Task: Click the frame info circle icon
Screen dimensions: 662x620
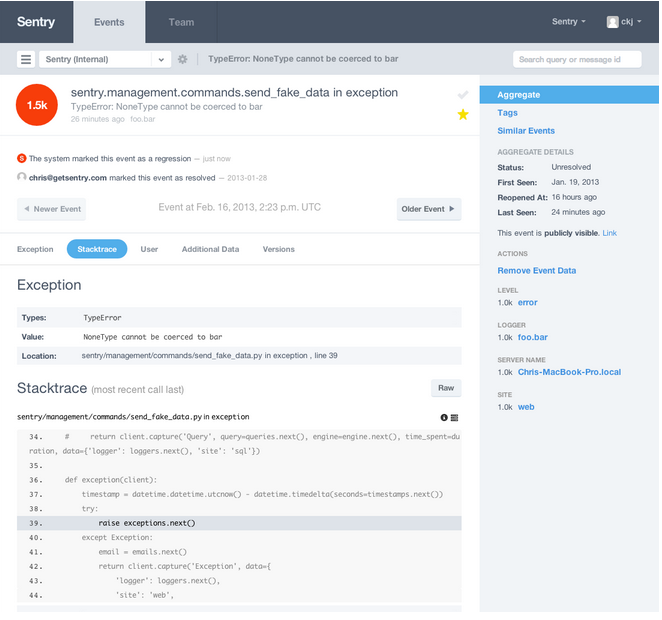Action: click(x=444, y=417)
